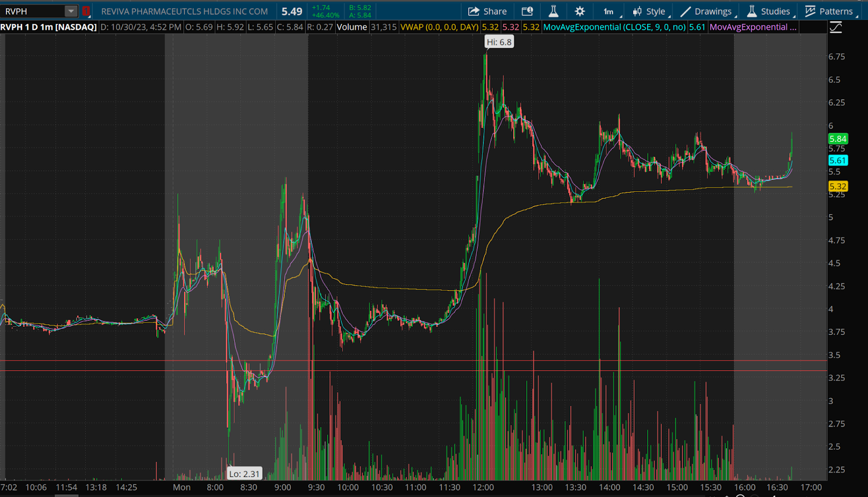
Task: Click the 5 price axis label
Action: click(x=831, y=217)
